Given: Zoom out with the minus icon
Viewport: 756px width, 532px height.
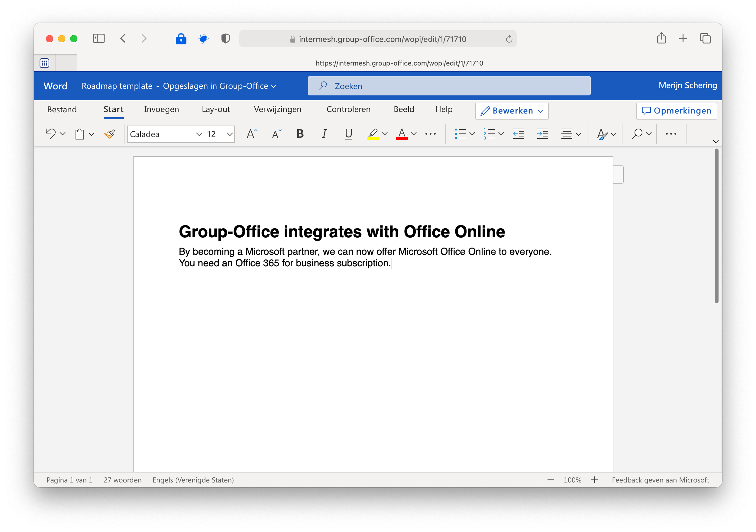Looking at the screenshot, I should 551,480.
